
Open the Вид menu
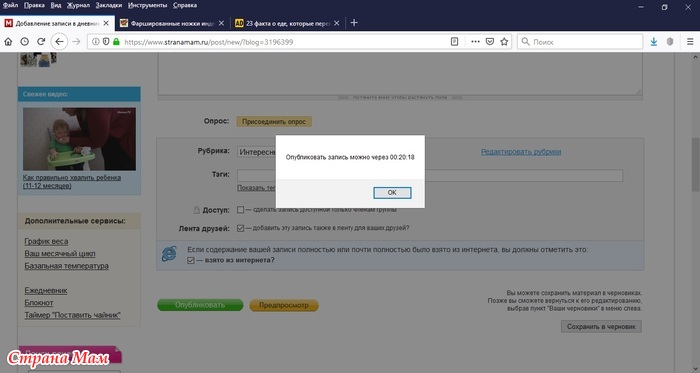pyautogui.click(x=56, y=5)
